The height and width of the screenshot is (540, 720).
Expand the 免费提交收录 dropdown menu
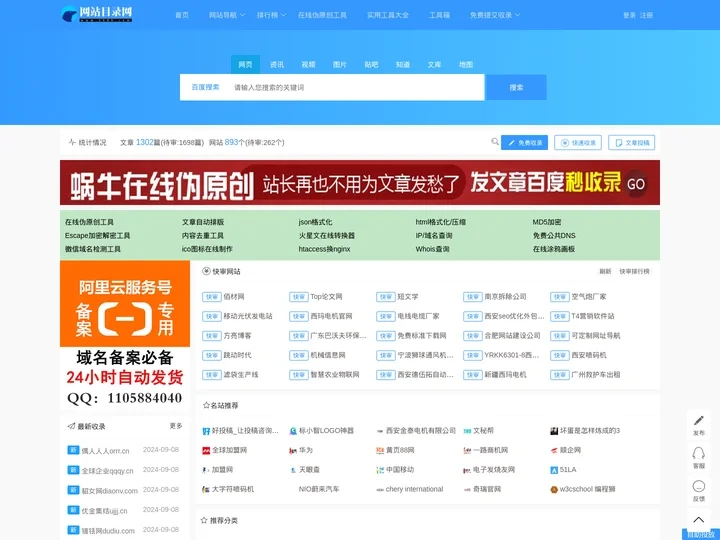[x=495, y=15]
